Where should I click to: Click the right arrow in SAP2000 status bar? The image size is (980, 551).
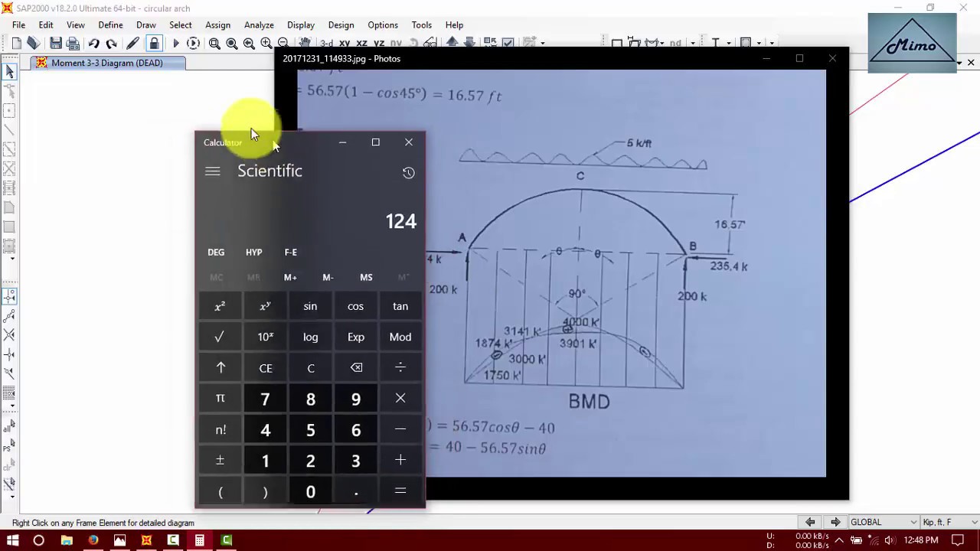pos(835,522)
